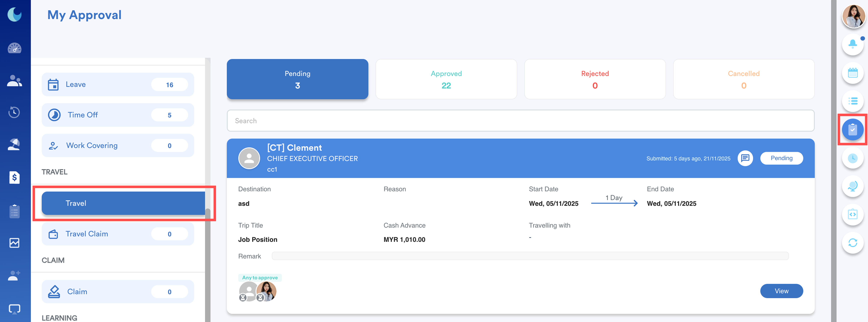Select the Cancelled status tab
Image resolution: width=868 pixels, height=322 pixels.
[x=743, y=79]
